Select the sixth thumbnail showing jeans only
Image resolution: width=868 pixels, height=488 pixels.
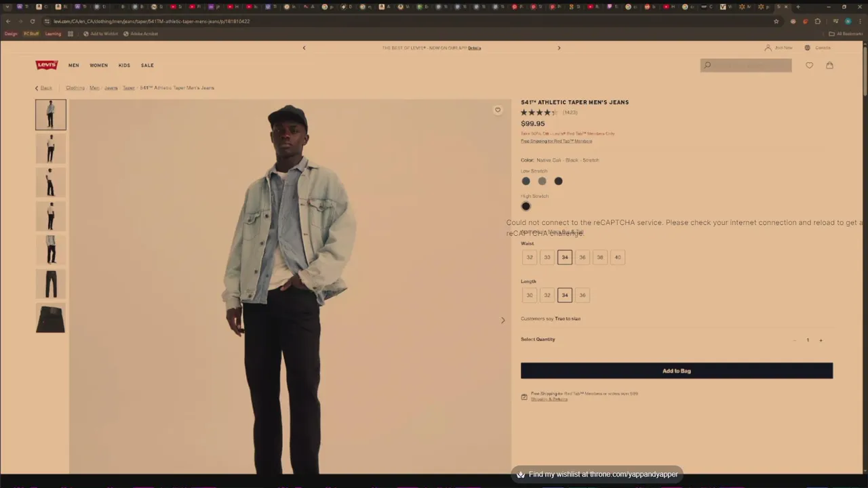[x=51, y=284]
